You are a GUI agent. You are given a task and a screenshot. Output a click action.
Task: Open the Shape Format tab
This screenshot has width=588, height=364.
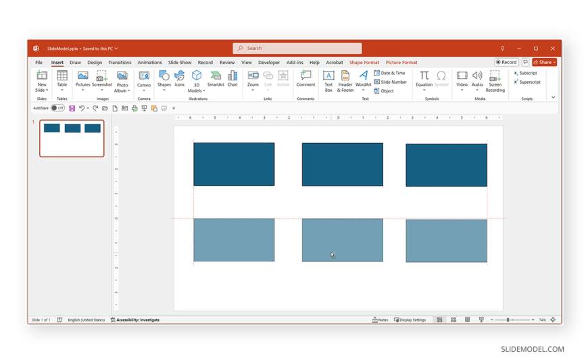click(364, 63)
